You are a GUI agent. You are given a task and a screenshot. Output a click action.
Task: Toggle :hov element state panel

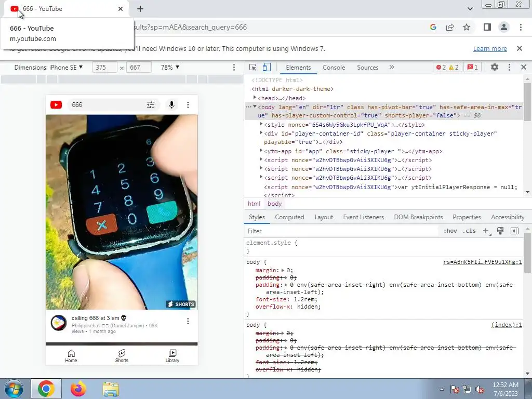pos(450,231)
